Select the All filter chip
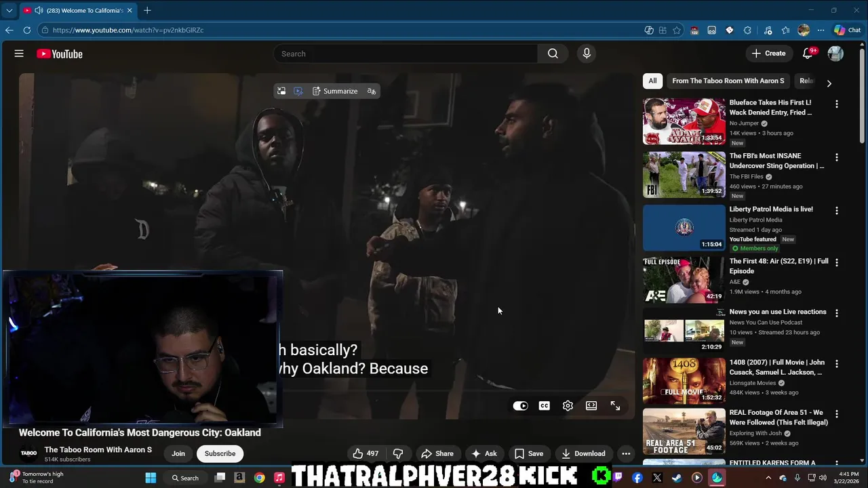 tap(652, 81)
